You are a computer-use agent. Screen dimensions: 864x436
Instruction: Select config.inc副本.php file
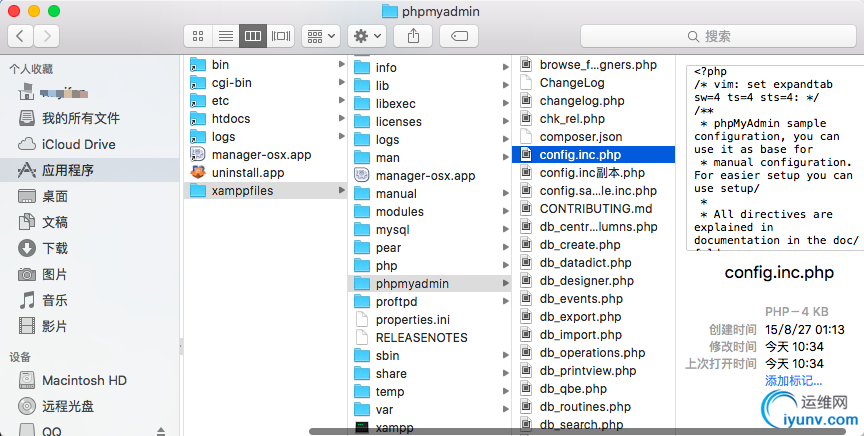pyautogui.click(x=593, y=173)
